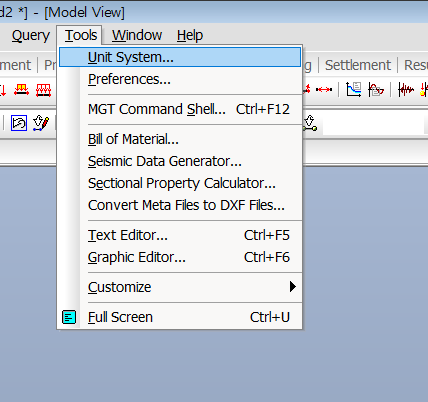Open Unit System from Tools menu

pyautogui.click(x=180, y=57)
